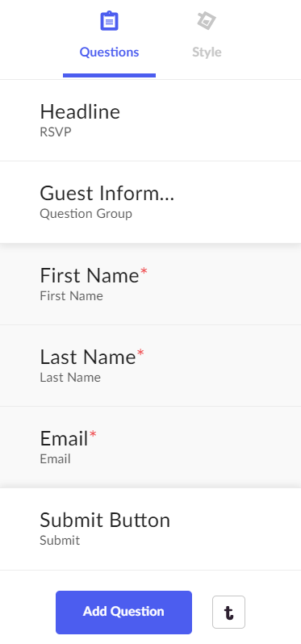Click the red asterisk beside Last Name
The image size is (301, 644).
(141, 353)
